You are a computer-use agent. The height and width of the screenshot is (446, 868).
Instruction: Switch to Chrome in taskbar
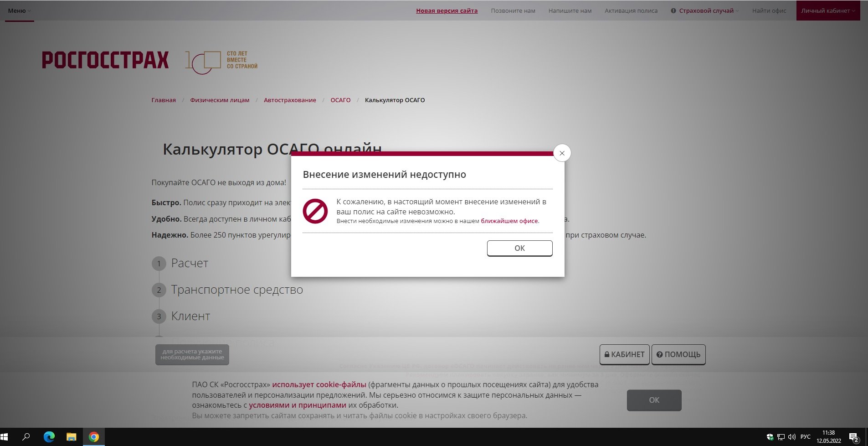pyautogui.click(x=94, y=437)
